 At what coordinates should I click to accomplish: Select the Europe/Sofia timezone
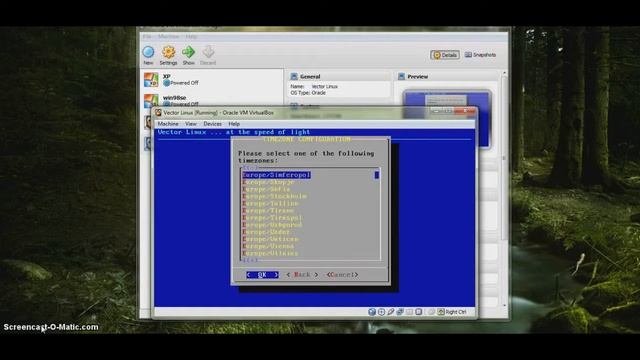click(266, 189)
